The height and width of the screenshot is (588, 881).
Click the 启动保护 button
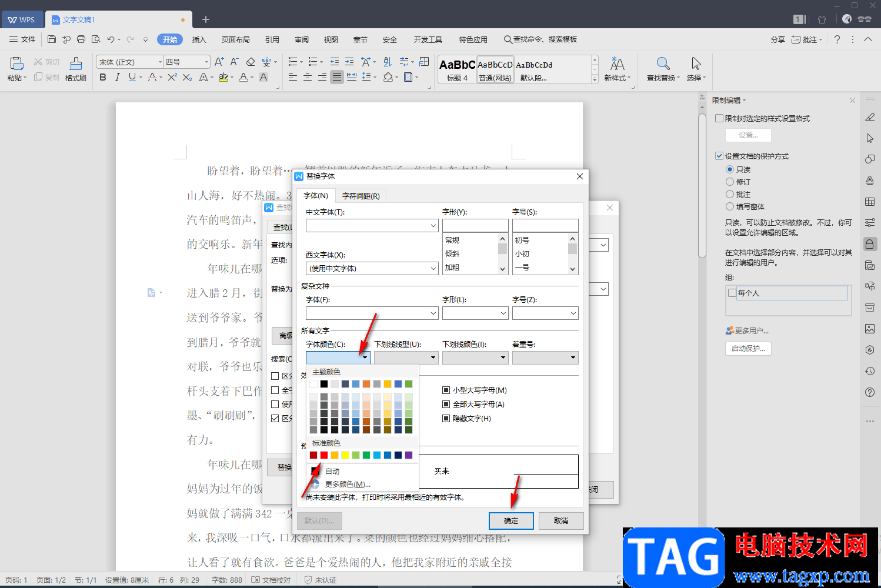point(748,348)
